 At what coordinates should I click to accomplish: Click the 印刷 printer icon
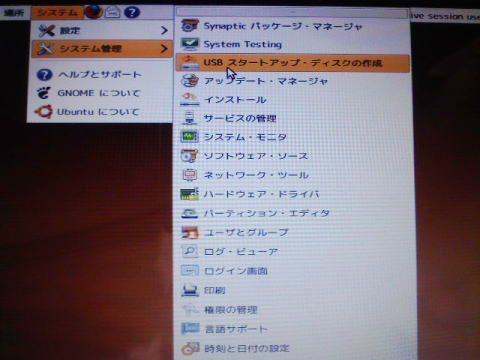click(190, 290)
